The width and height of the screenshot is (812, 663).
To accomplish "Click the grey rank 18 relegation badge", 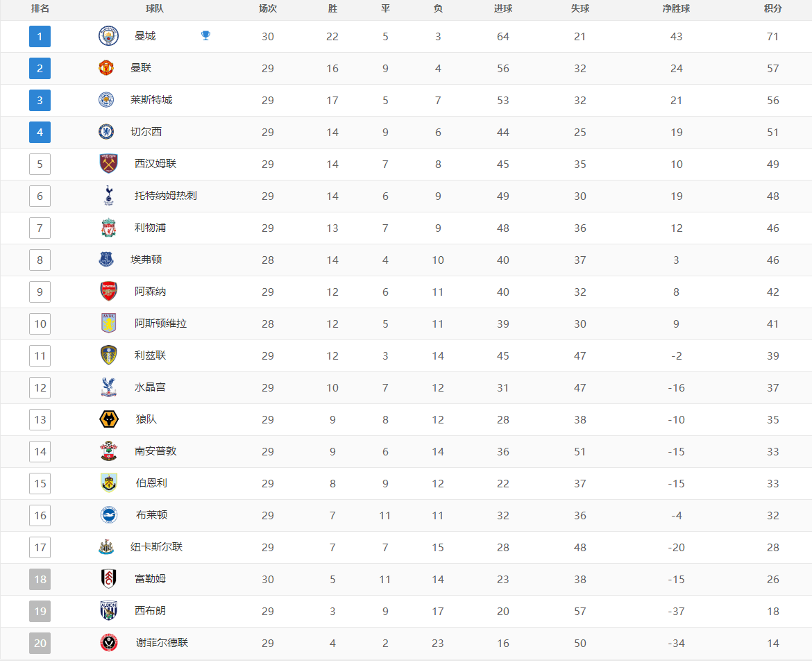I will coord(40,579).
